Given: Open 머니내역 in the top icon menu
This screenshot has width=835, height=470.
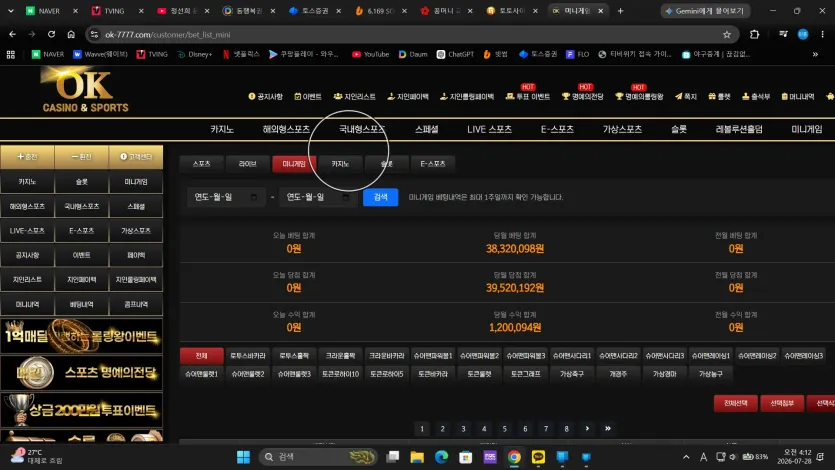Looking at the screenshot, I should click(797, 96).
